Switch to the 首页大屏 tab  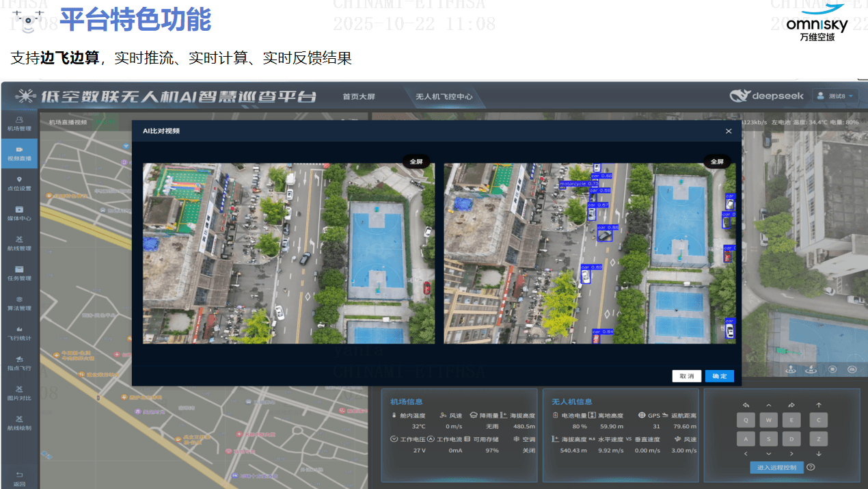(x=359, y=97)
